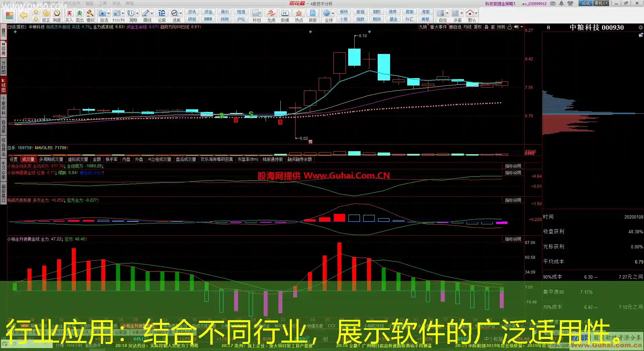Select the 换手率 turnover tab

pyautogui.click(x=111, y=159)
